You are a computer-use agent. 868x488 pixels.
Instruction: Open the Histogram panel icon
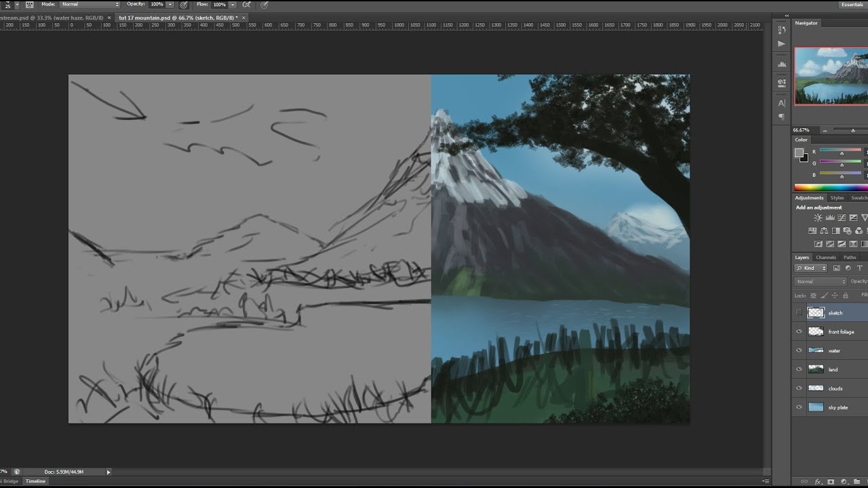[x=781, y=64]
